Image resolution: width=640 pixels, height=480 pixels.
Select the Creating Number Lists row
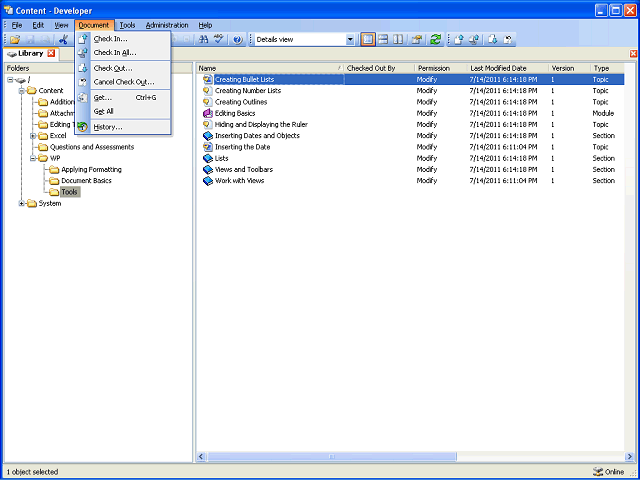point(410,91)
